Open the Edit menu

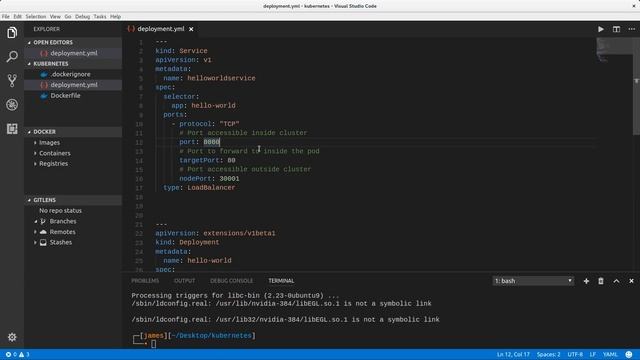tap(17, 17)
